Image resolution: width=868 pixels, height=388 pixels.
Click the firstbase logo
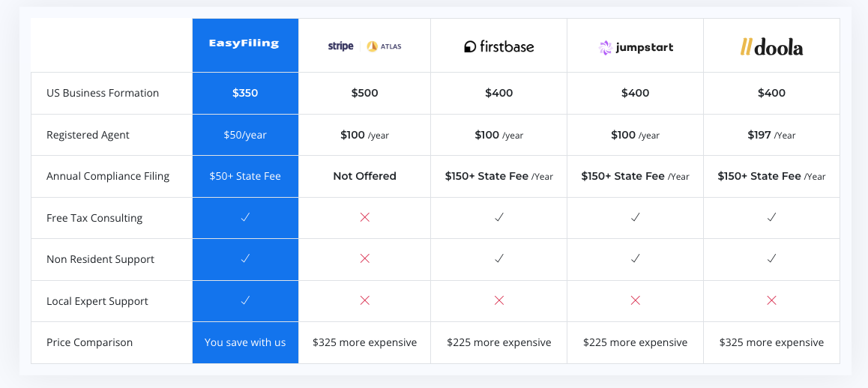coord(498,46)
